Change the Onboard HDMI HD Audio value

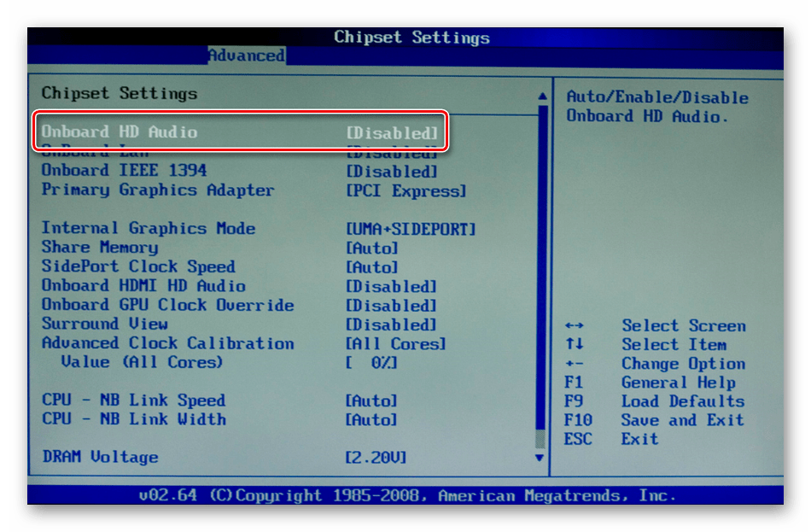(392, 286)
